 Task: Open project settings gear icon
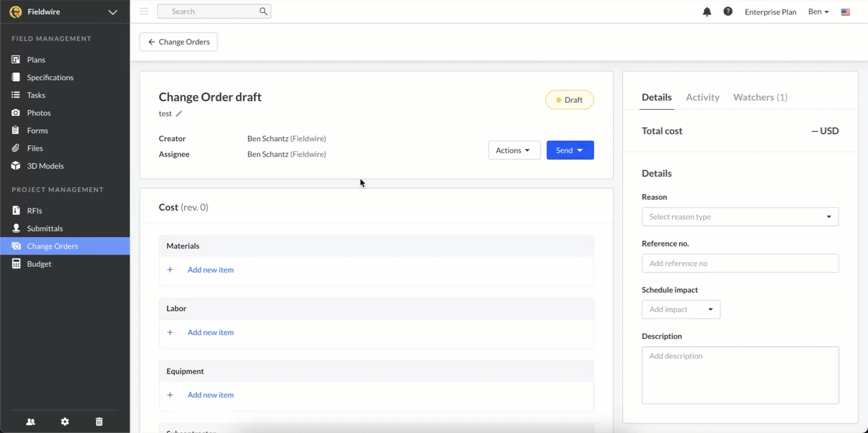coord(65,422)
